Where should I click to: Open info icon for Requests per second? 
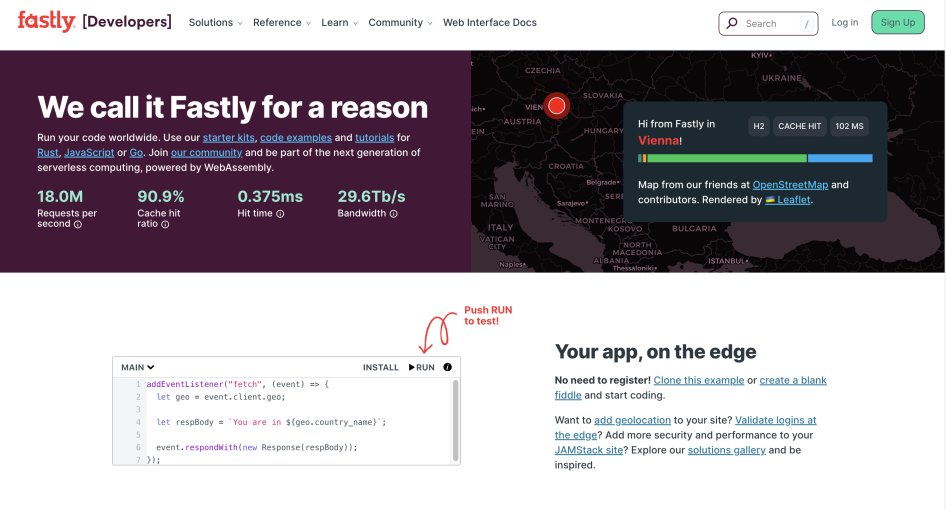click(78, 224)
